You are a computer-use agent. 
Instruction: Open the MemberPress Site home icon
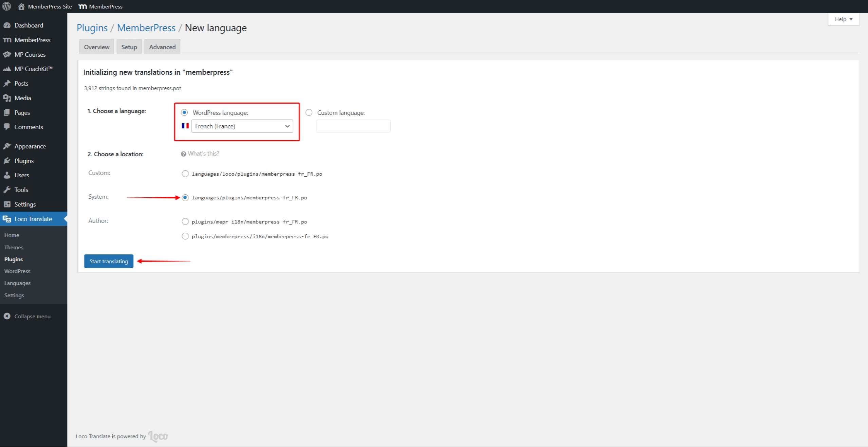21,6
